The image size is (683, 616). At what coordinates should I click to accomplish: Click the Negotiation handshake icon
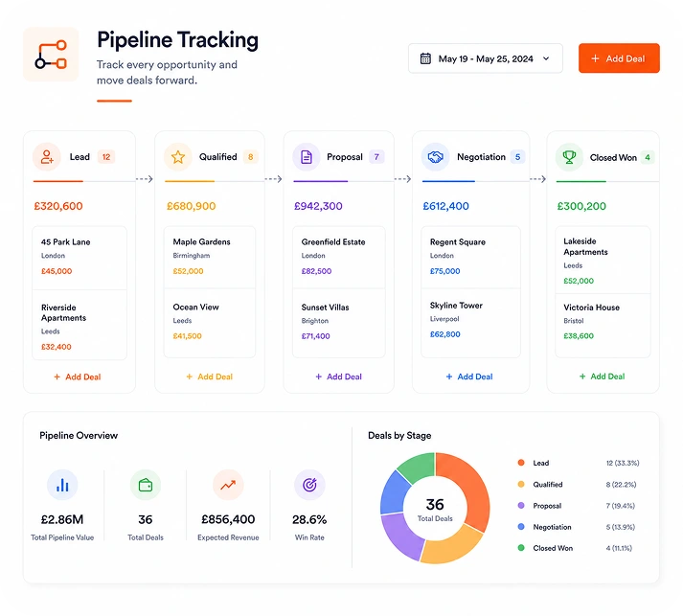tap(435, 157)
